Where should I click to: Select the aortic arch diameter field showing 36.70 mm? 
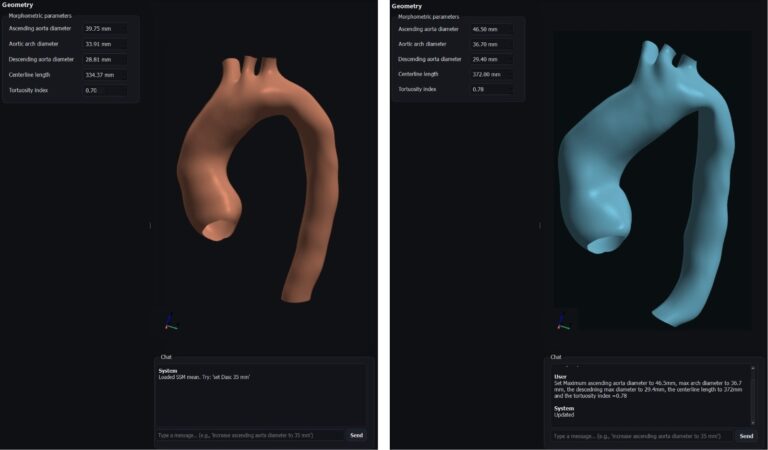(x=492, y=44)
